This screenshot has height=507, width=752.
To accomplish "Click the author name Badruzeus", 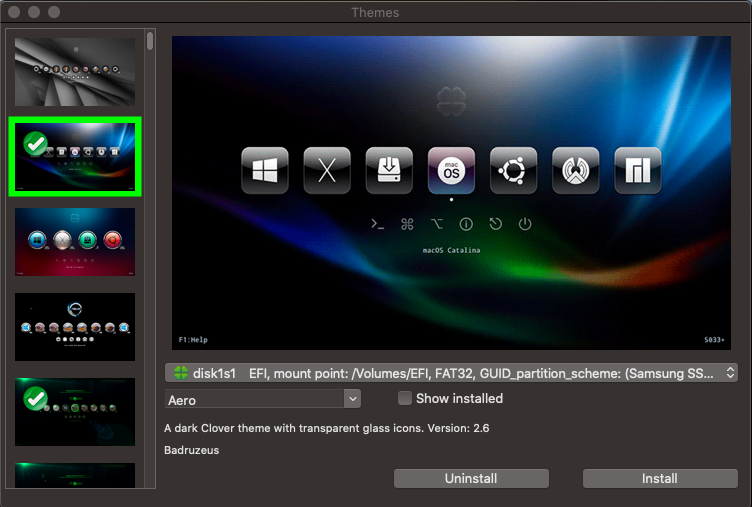I will [x=191, y=450].
